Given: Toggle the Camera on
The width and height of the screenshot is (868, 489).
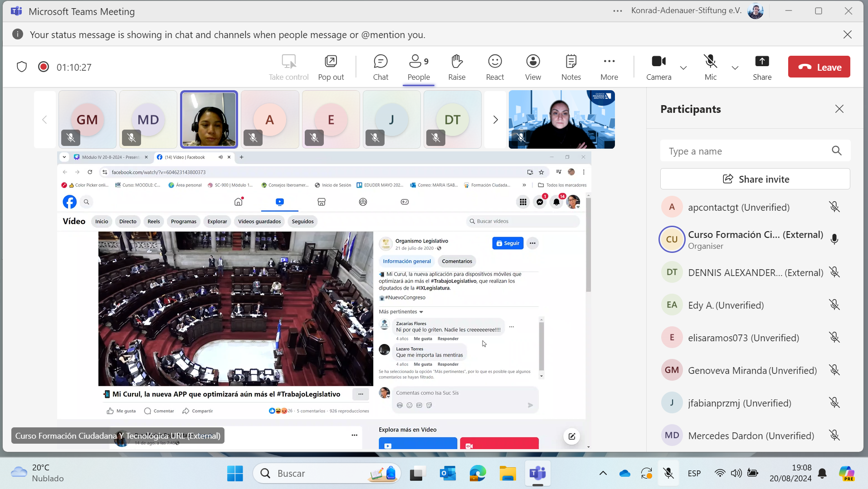Looking at the screenshot, I should click(x=658, y=67).
